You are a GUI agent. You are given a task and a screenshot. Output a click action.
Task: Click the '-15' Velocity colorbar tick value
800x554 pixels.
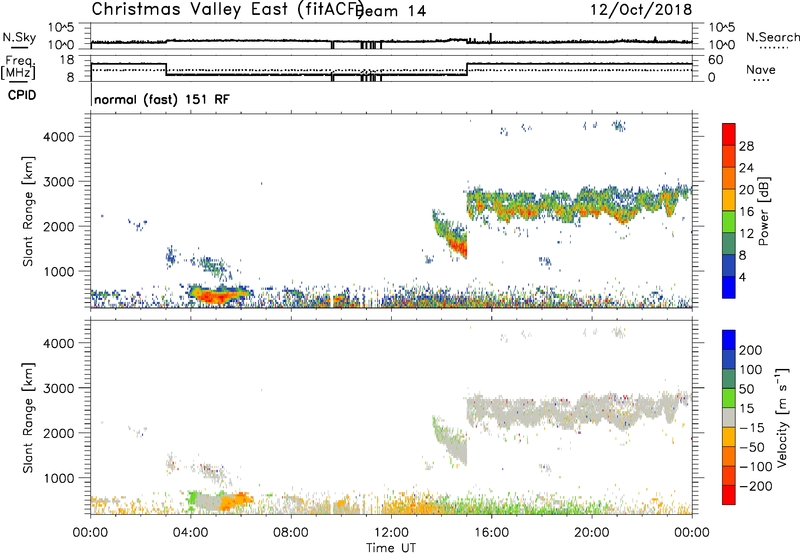[x=752, y=427]
